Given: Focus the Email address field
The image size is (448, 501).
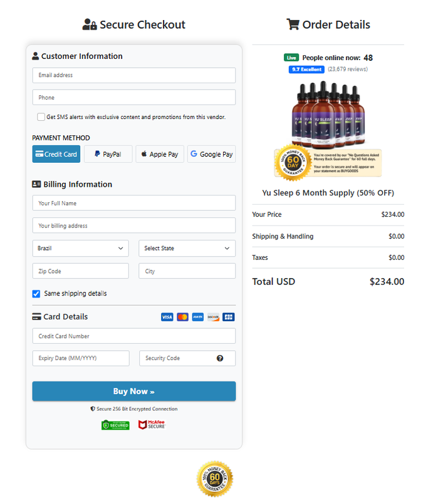Looking at the screenshot, I should 134,75.
